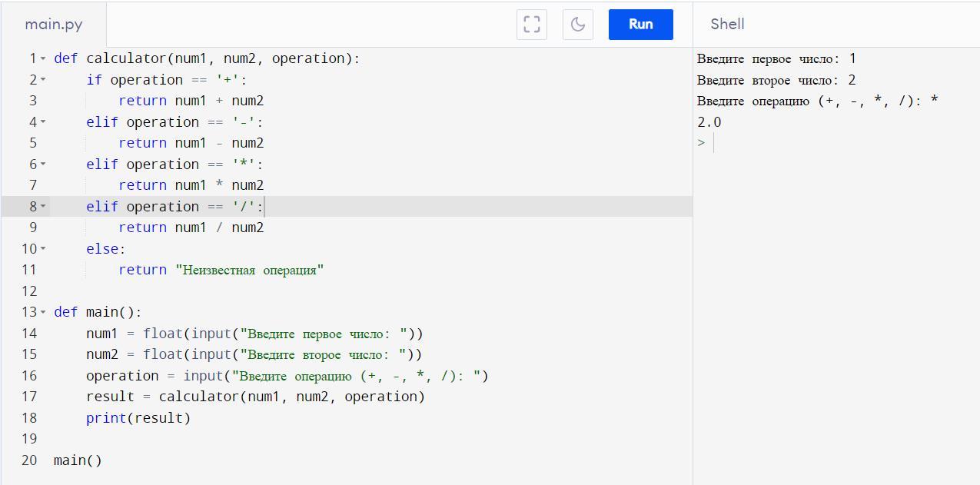Place cursor on the print(result) line

tap(138, 418)
